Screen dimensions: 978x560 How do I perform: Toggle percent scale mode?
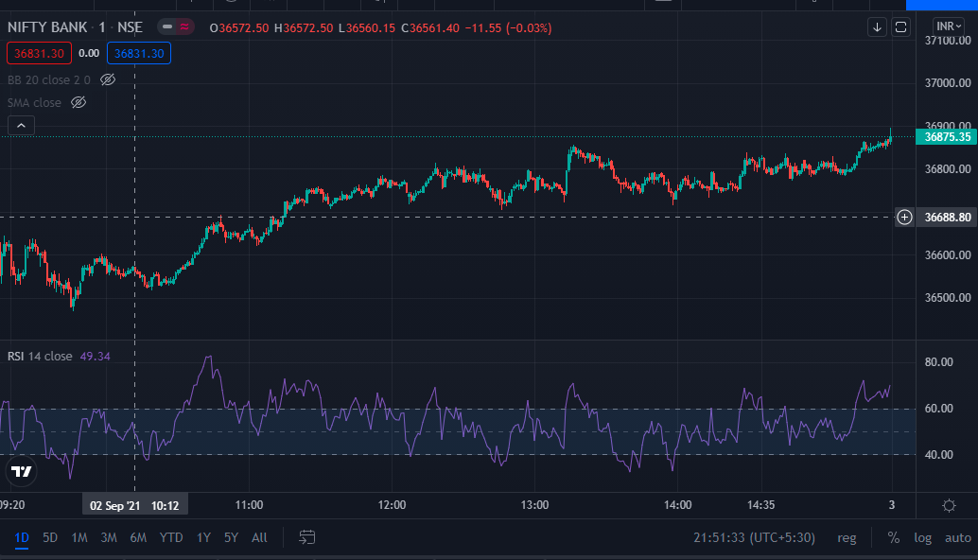[x=893, y=537]
